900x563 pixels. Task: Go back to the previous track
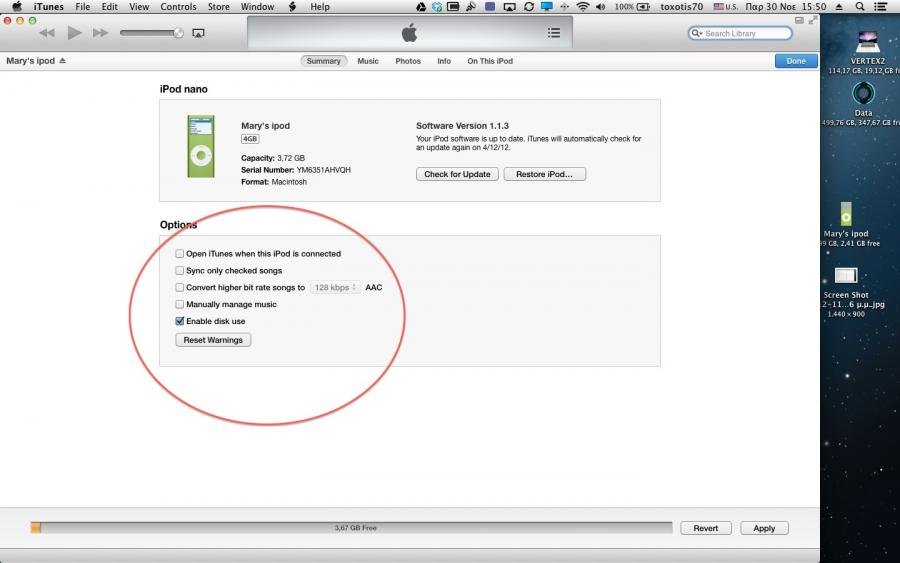(47, 33)
